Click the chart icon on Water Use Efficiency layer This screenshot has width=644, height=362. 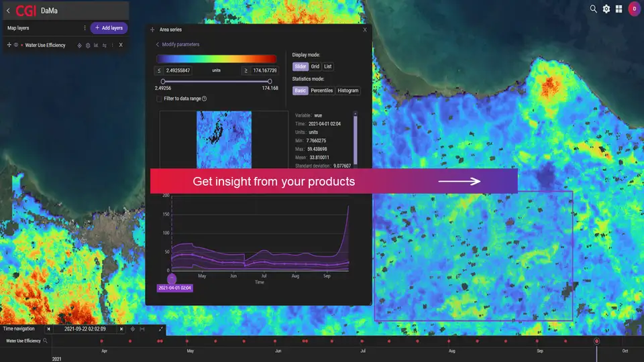[x=96, y=46]
